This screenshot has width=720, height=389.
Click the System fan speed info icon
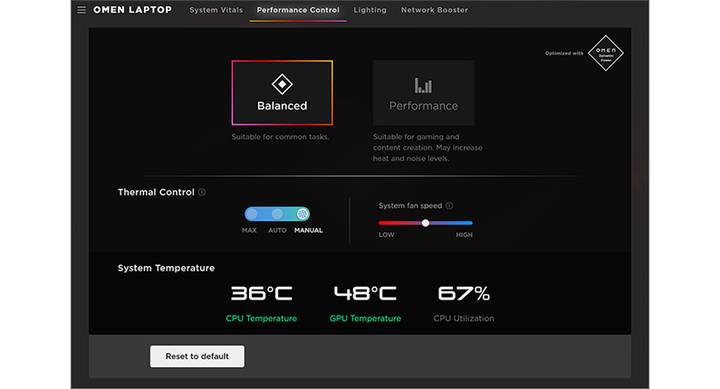tap(450, 206)
